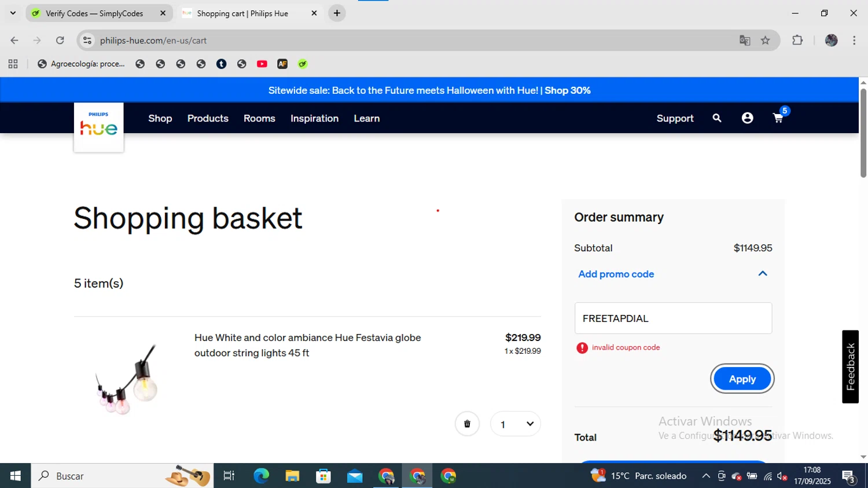Open the Festavia globe string lights product title
Screen dimensions: 868x488
coord(307,345)
